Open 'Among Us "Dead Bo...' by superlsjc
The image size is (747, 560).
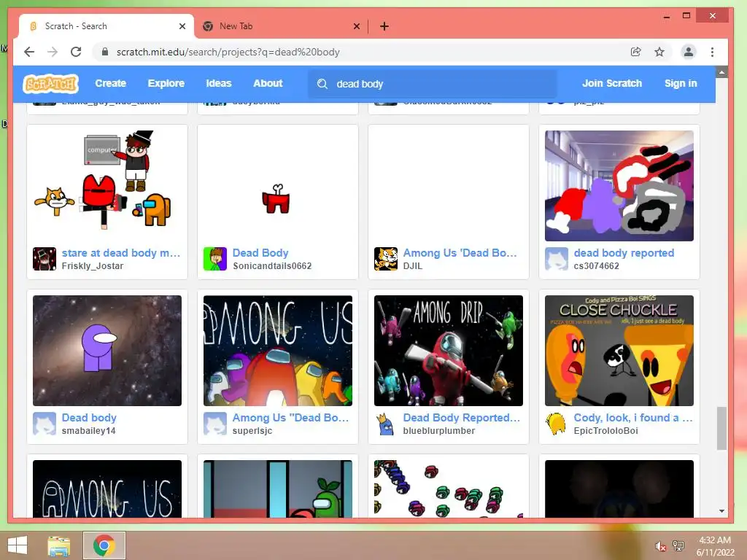(290, 418)
